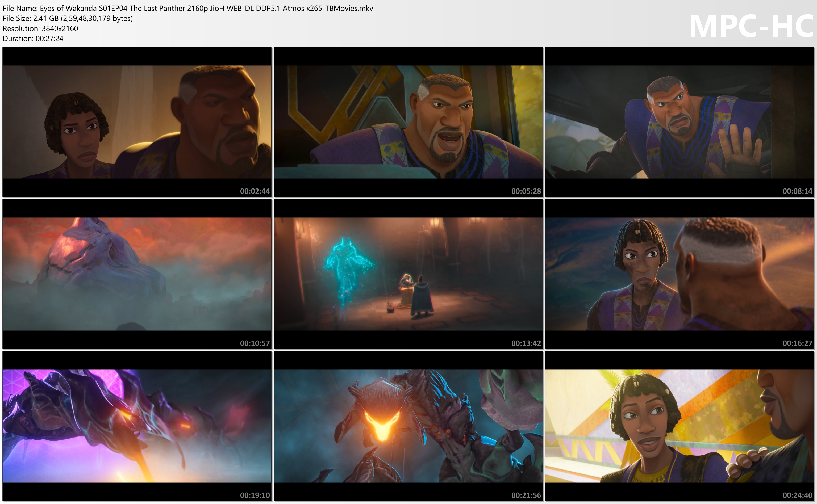Screen dimensions: 817x504
Task: Click the 00:13:42 timestamp label
Action: point(526,343)
